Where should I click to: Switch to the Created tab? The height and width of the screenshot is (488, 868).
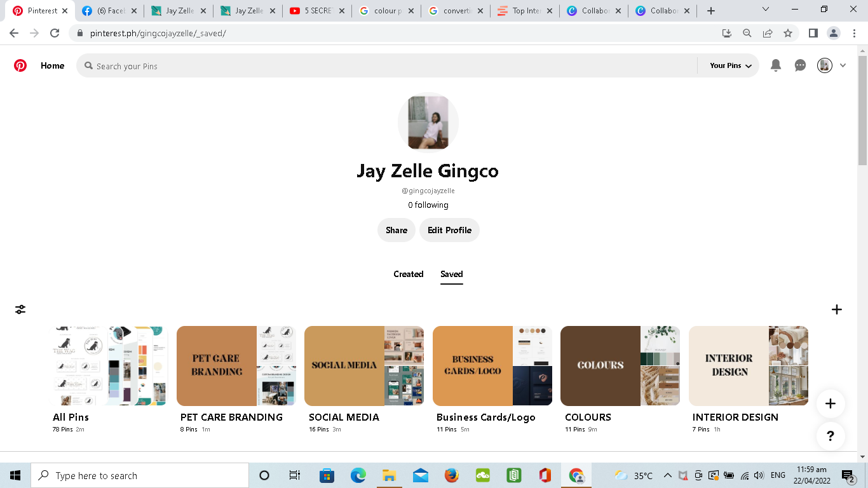409,274
